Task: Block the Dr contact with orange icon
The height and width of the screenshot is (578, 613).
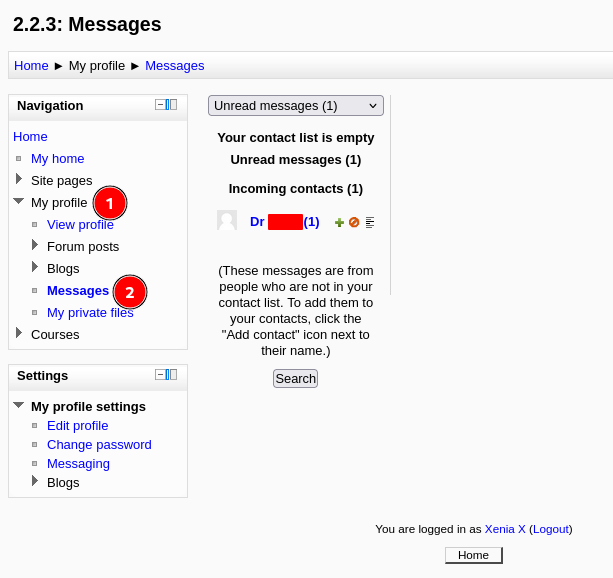Action: tap(354, 222)
